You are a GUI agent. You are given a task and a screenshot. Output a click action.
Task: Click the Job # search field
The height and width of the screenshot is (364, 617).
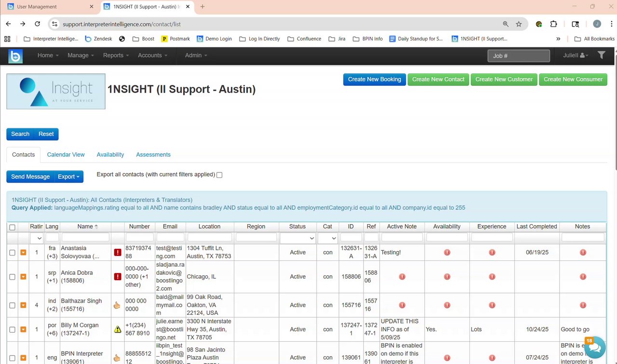point(519,56)
